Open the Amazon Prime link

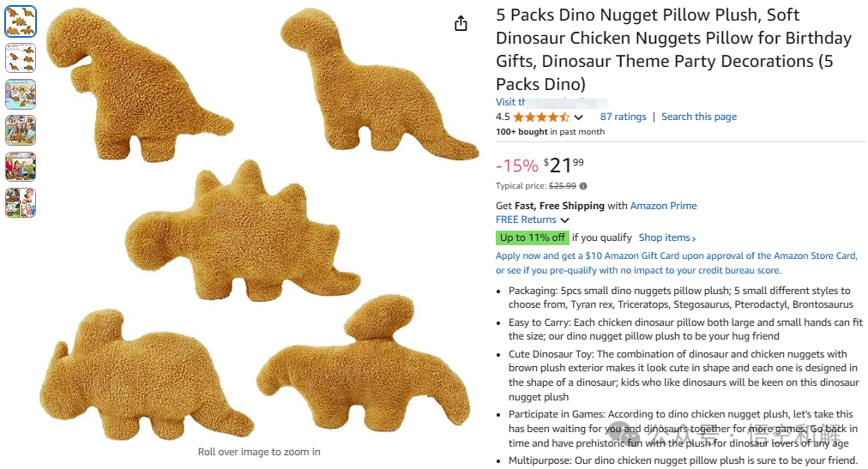tap(663, 206)
